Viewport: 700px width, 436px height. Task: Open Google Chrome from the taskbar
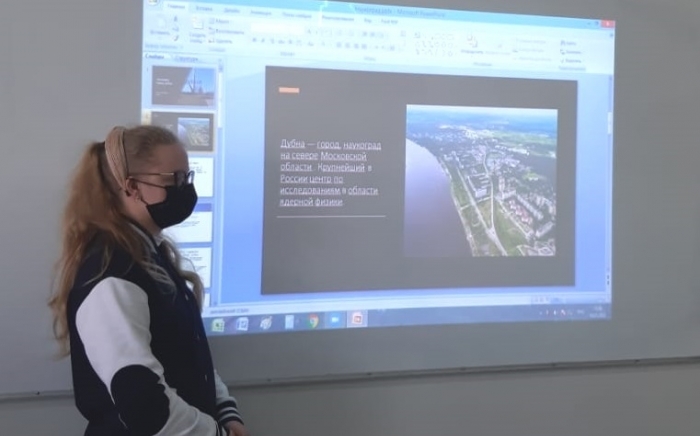coord(313,321)
